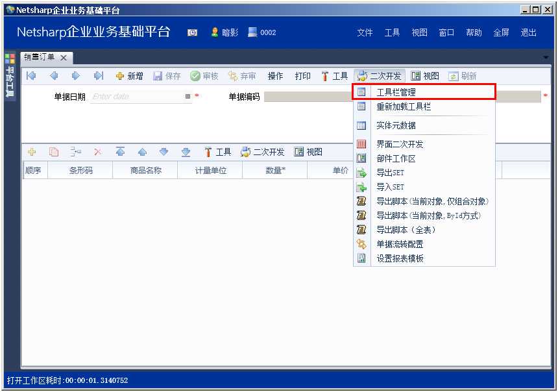Click the copy-row icon in the grid toolbar
This screenshot has height=392, width=558.
coord(55,151)
